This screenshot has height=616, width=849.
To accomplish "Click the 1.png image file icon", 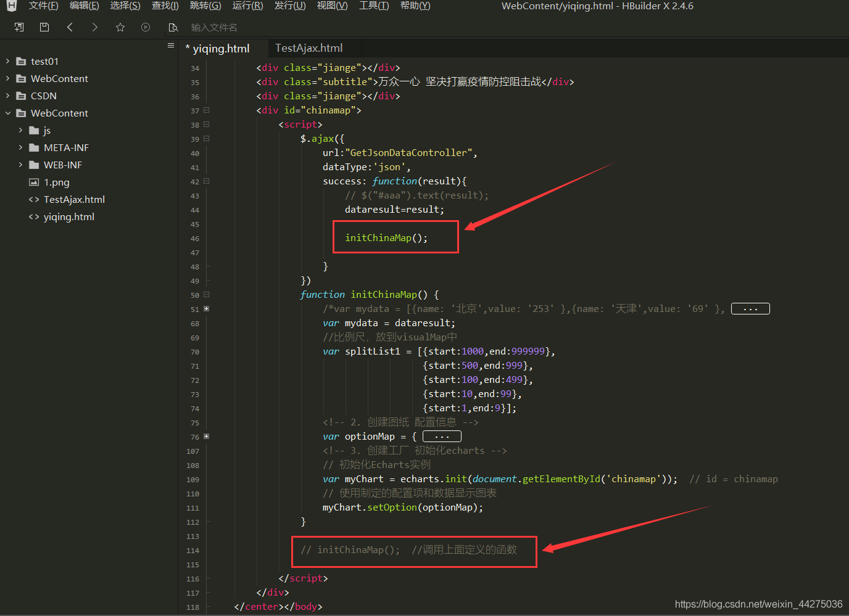I will [x=34, y=183].
